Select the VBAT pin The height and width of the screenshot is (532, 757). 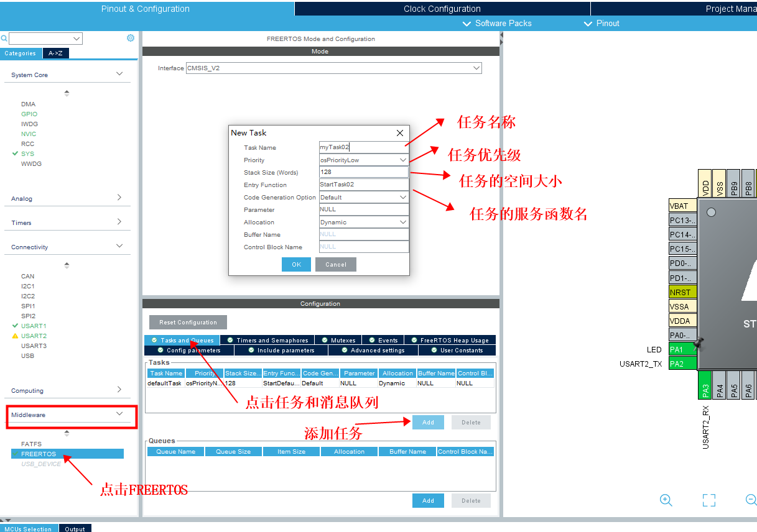683,206
